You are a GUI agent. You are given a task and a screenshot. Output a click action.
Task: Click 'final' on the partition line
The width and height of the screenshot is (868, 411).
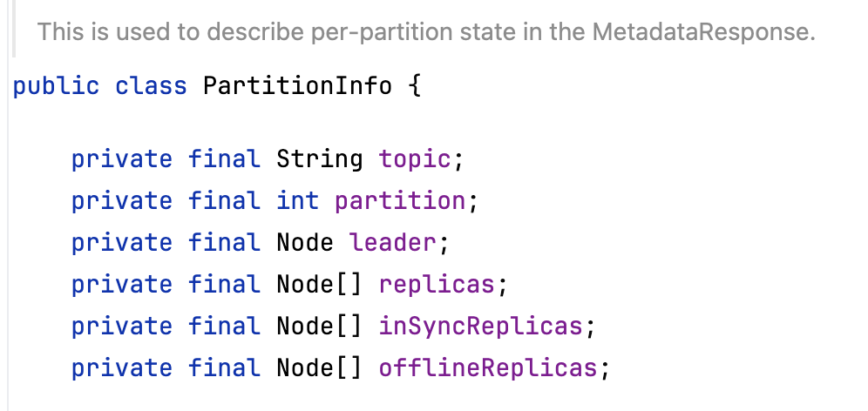pos(224,201)
